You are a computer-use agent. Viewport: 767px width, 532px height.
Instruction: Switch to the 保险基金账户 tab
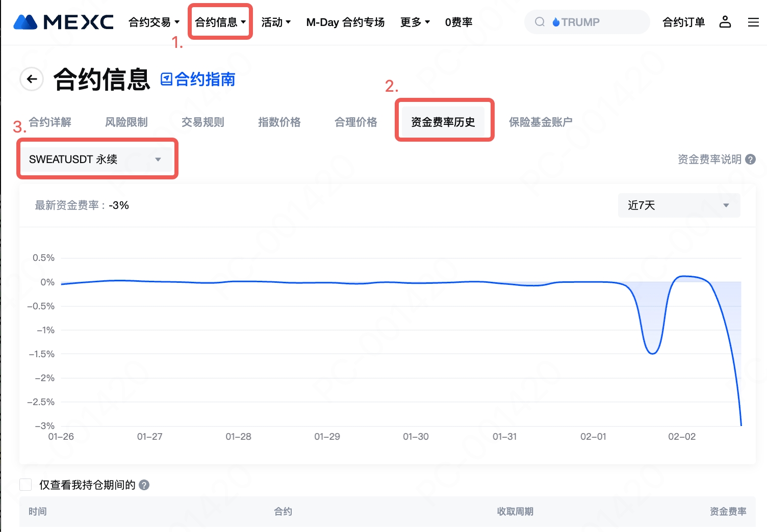point(540,122)
